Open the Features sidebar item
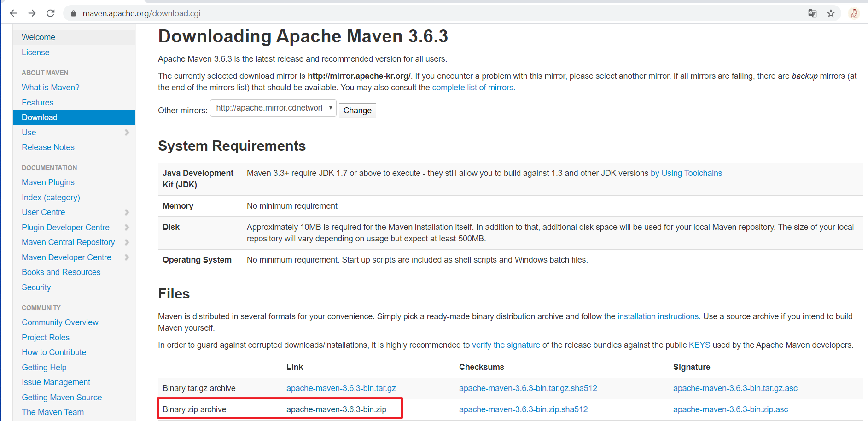 (37, 103)
